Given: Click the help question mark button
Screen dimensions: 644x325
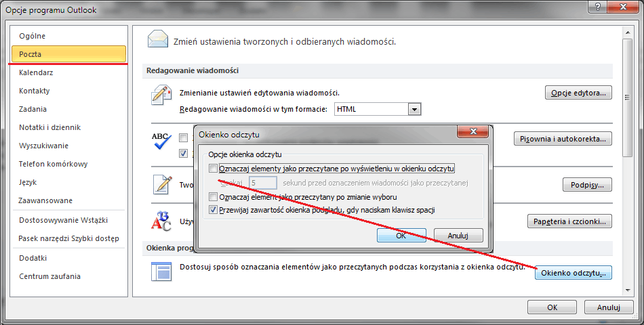Looking at the screenshot, I should coord(598,6).
